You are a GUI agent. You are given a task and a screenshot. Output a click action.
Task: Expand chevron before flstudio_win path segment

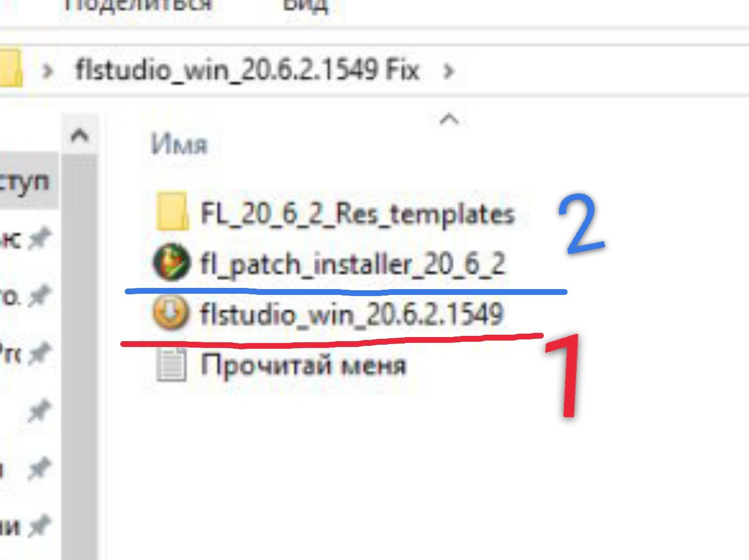coord(48,71)
